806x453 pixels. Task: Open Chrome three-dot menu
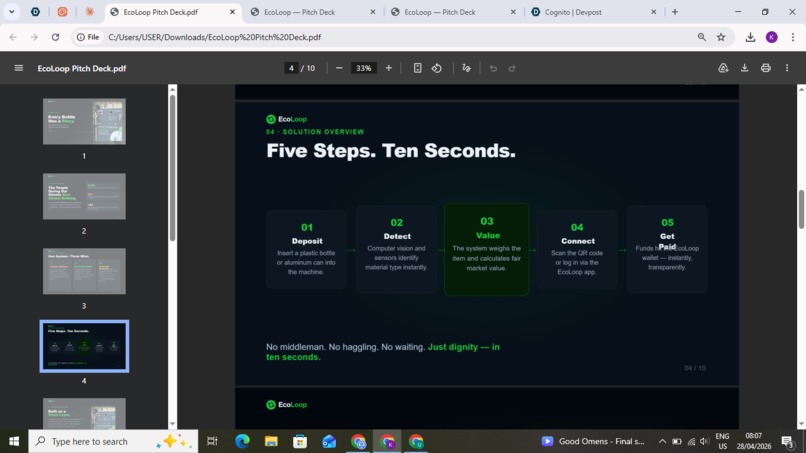pos(793,37)
